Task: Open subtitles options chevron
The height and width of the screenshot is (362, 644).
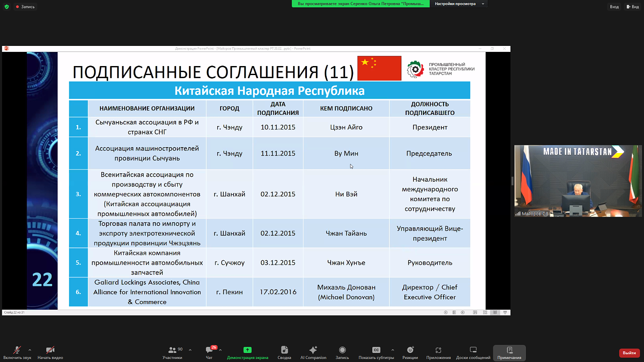Action: pos(392,350)
